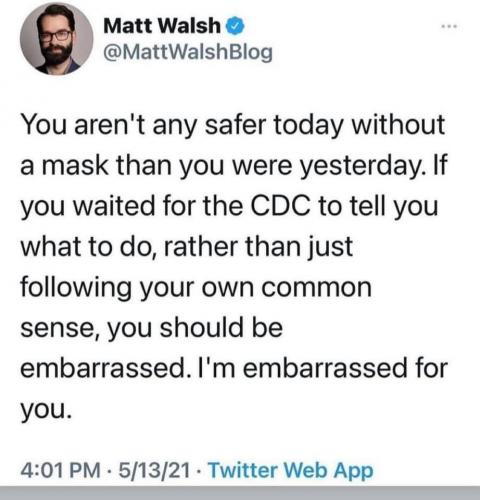Open Matt Walsh's profile picture

click(57, 39)
